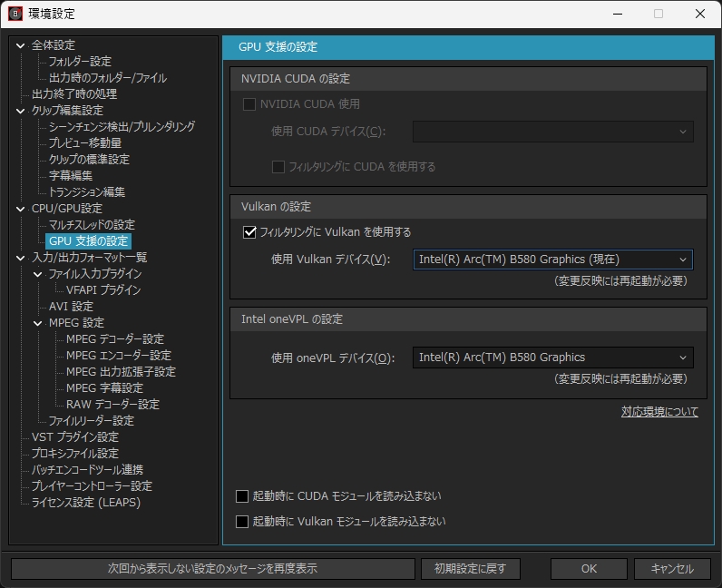Select MPEG 字幕設定 item

pos(104,388)
